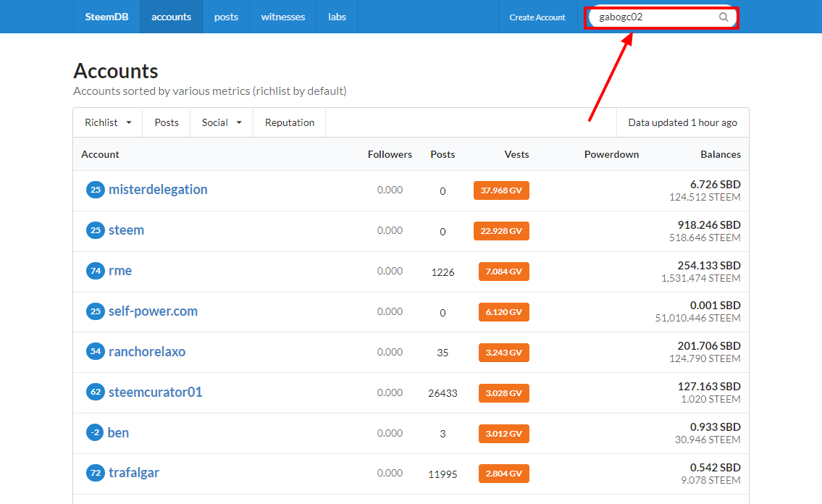
Task: Sort accounts by Reputation
Action: [x=290, y=122]
